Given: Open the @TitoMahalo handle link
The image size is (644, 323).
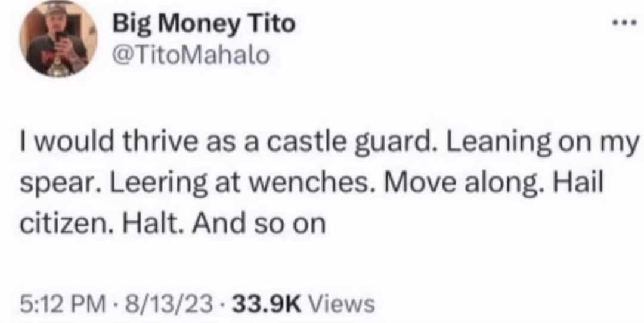Looking at the screenshot, I should [191, 55].
